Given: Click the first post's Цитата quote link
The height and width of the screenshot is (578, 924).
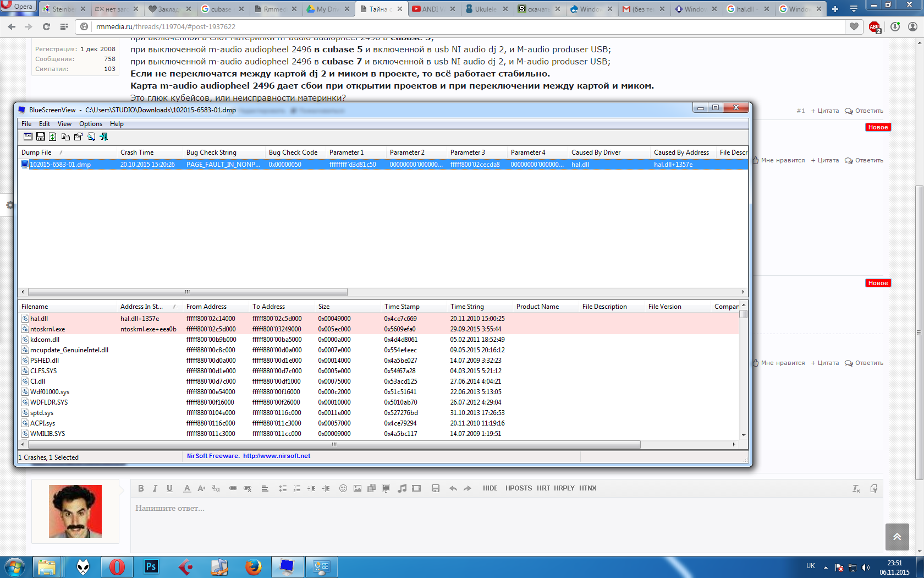Looking at the screenshot, I should (x=825, y=111).
